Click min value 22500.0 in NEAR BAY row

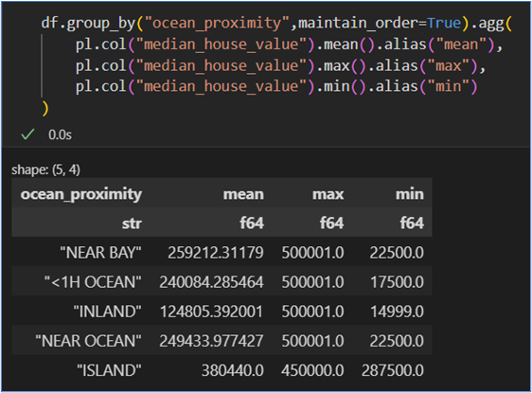coord(397,253)
